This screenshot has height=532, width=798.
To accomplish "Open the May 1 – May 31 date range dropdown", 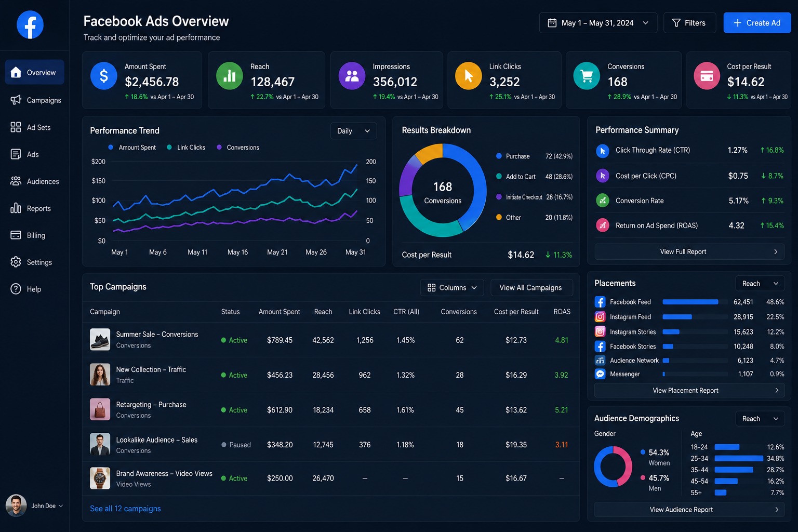I will click(x=598, y=23).
